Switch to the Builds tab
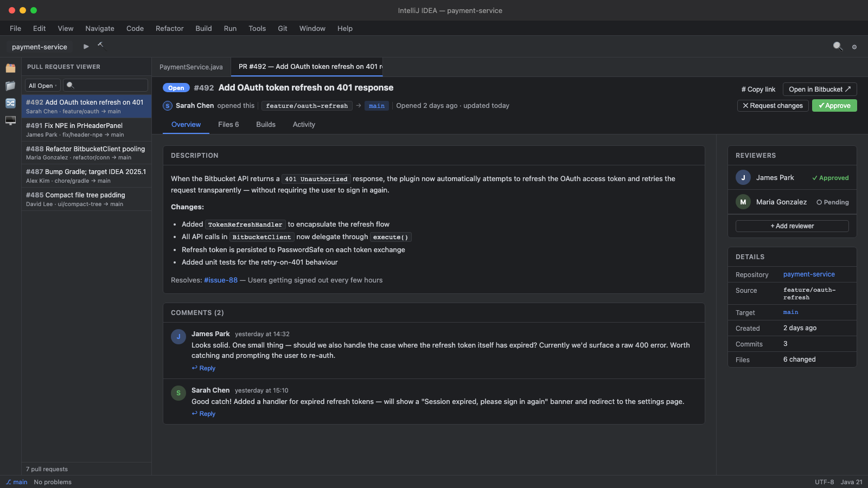This screenshot has width=868, height=488. coord(266,124)
